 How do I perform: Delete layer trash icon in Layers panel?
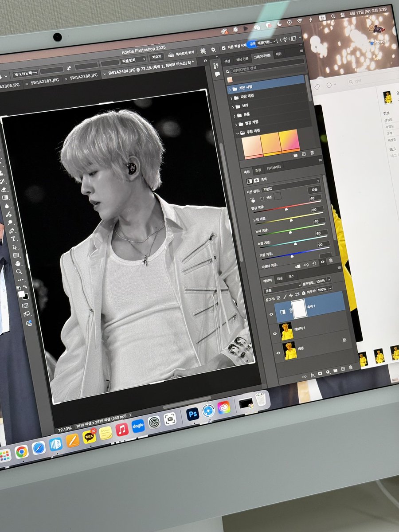click(x=351, y=368)
